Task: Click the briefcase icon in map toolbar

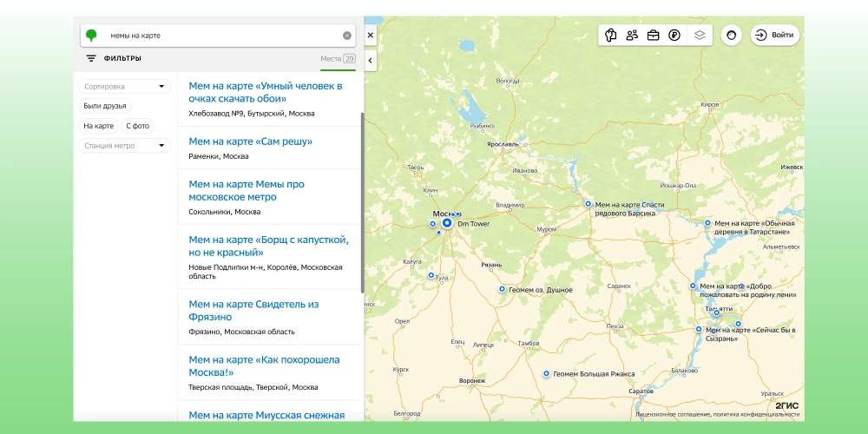Action: tap(653, 36)
